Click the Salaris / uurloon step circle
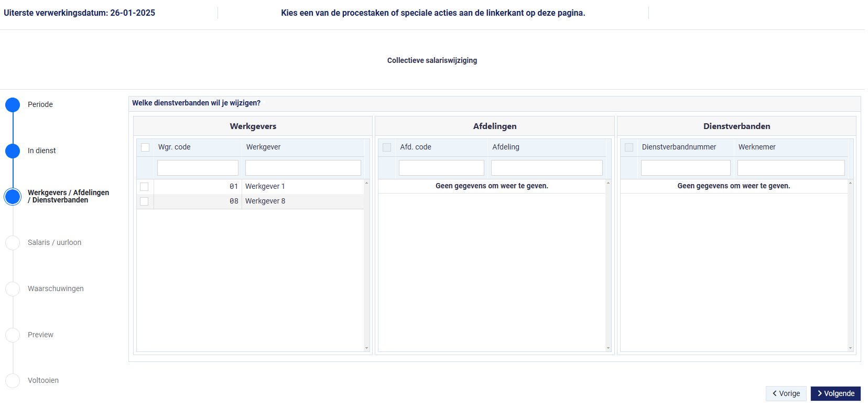This screenshot has height=417, width=868. click(x=13, y=243)
